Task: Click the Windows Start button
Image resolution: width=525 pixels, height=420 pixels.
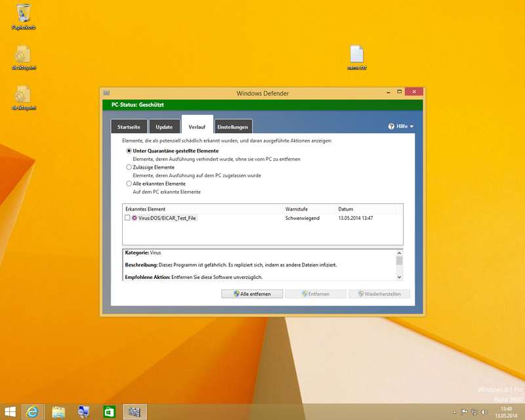Action: click(x=9, y=411)
